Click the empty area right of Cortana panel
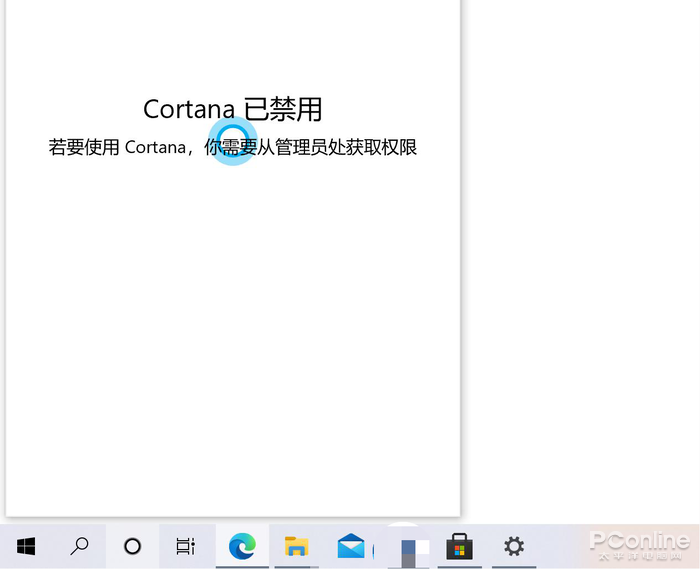 580,250
